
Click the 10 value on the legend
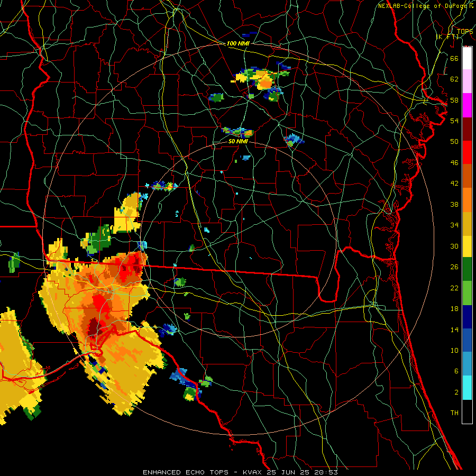pyautogui.click(x=454, y=350)
